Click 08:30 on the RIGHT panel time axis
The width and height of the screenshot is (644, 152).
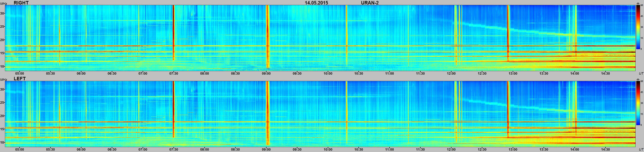[x=235, y=73]
